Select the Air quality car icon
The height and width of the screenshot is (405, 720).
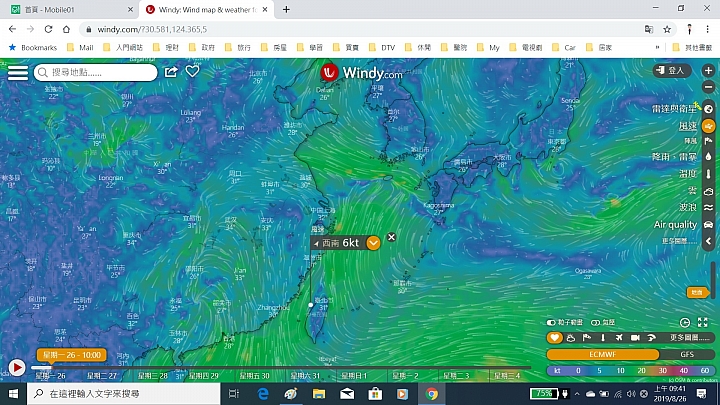pos(709,225)
